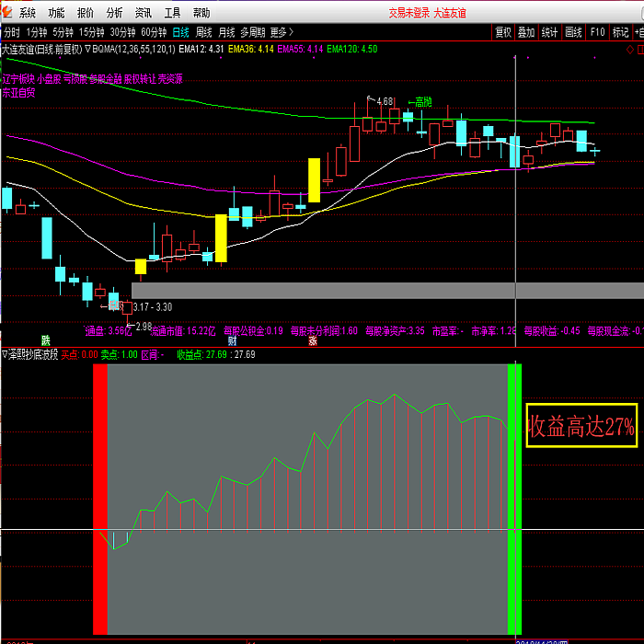Click the 复权 toolbar button

(x=503, y=32)
